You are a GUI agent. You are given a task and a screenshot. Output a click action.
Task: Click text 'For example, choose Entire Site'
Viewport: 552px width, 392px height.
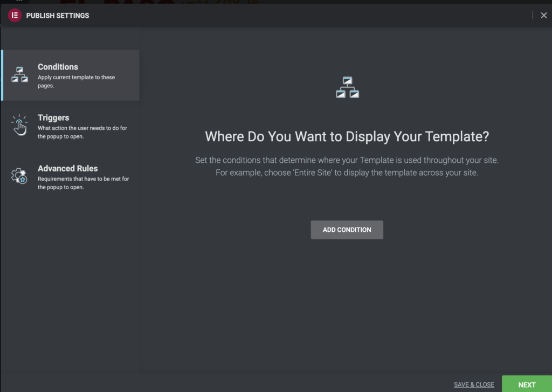coord(274,173)
